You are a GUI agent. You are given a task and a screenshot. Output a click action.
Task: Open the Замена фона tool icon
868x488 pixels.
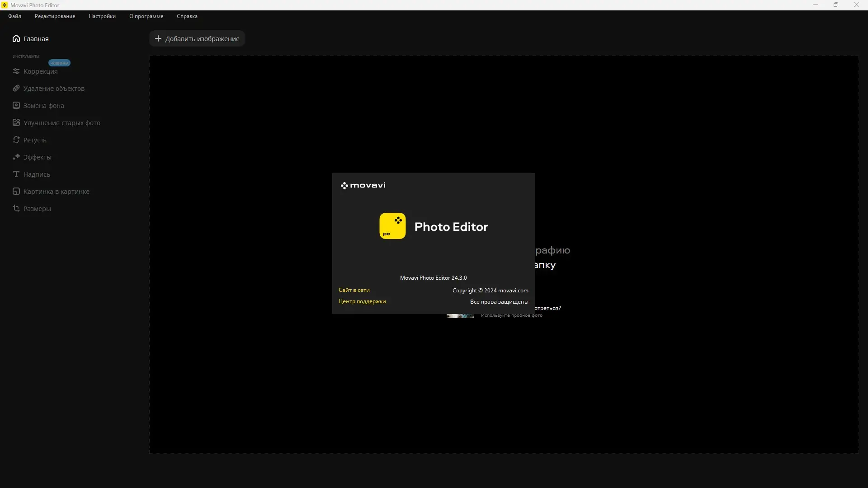click(16, 105)
